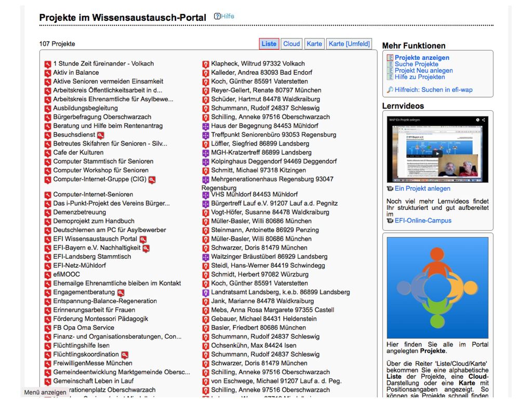Click the purple icon before Treffpunkt Seniorenbüro
This screenshot has height=399, width=532.
pos(206,135)
